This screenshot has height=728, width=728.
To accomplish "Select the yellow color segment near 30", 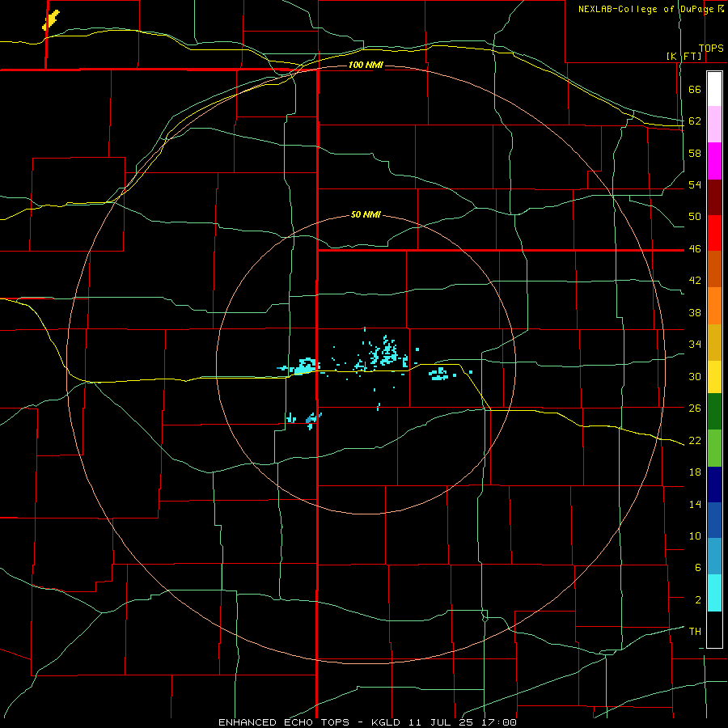I will 714,377.
